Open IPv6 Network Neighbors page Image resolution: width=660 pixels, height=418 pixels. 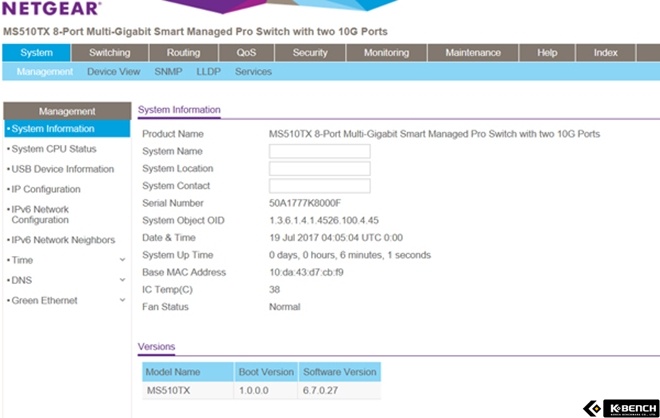point(63,240)
